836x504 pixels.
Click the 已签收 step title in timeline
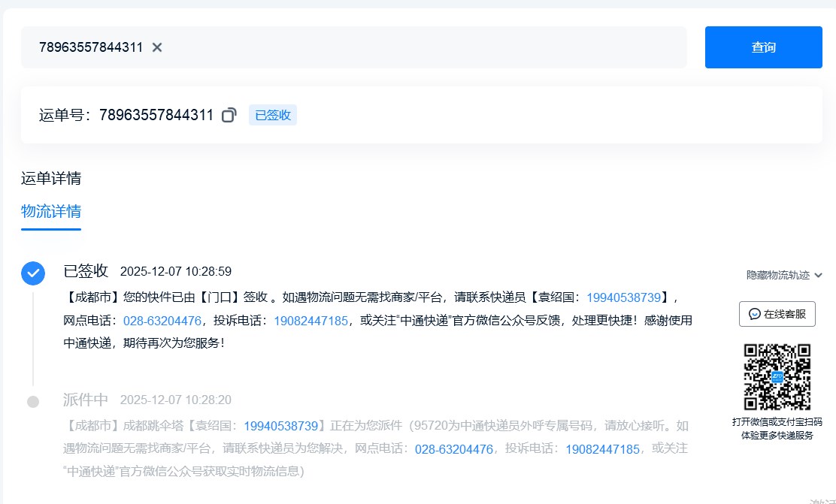click(x=86, y=271)
